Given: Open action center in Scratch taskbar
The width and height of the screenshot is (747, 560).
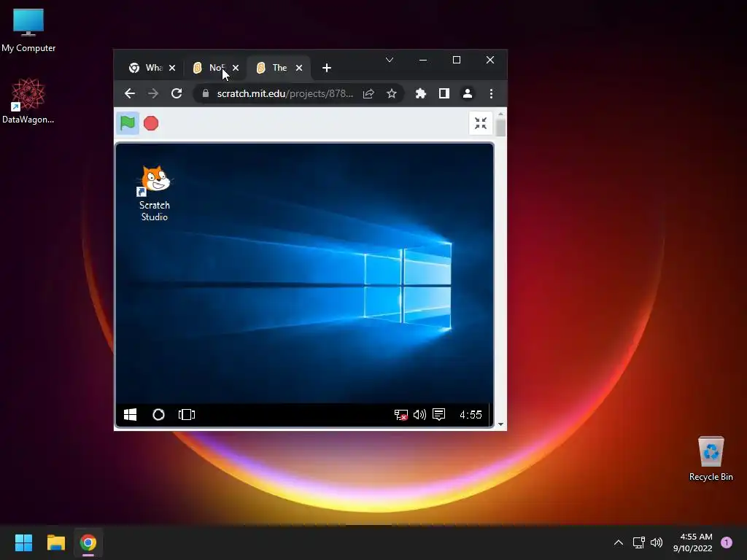Looking at the screenshot, I should (x=438, y=415).
